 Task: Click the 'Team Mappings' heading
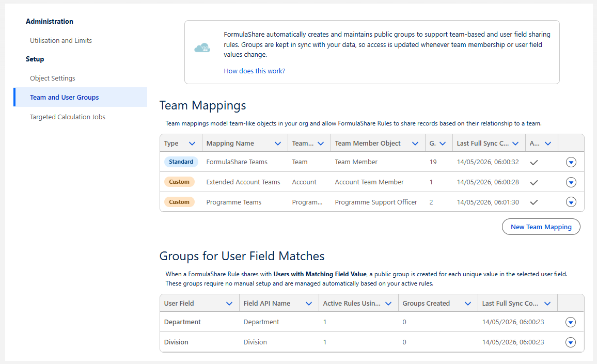(202, 105)
